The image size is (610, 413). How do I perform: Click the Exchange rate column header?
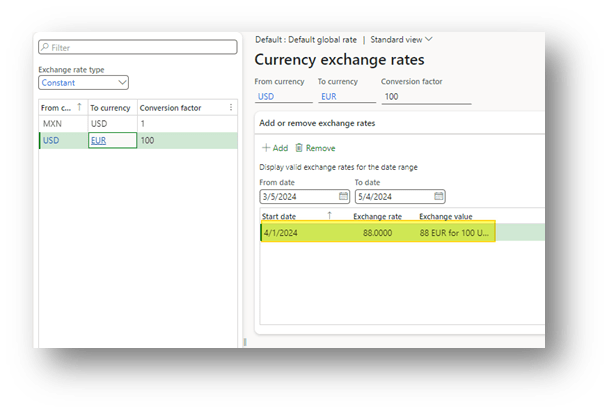point(376,215)
